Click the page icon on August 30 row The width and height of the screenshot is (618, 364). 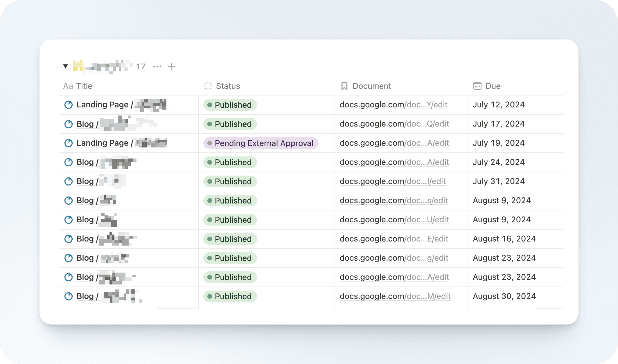69,296
